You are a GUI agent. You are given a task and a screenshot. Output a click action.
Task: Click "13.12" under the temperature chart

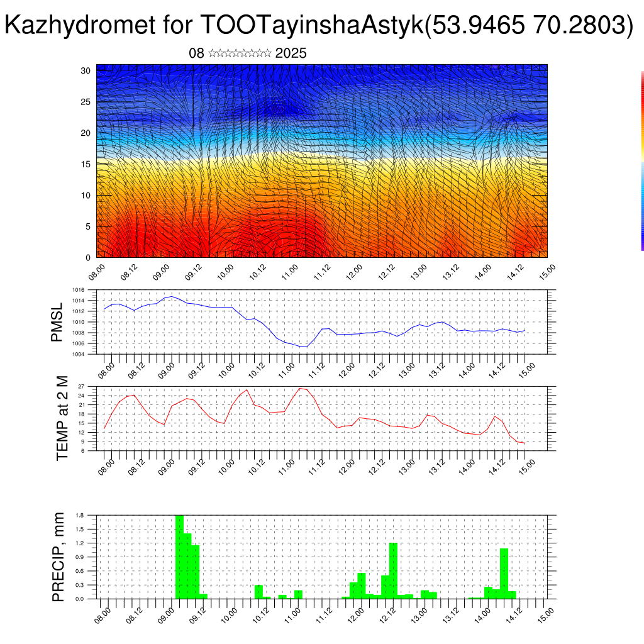437,467
